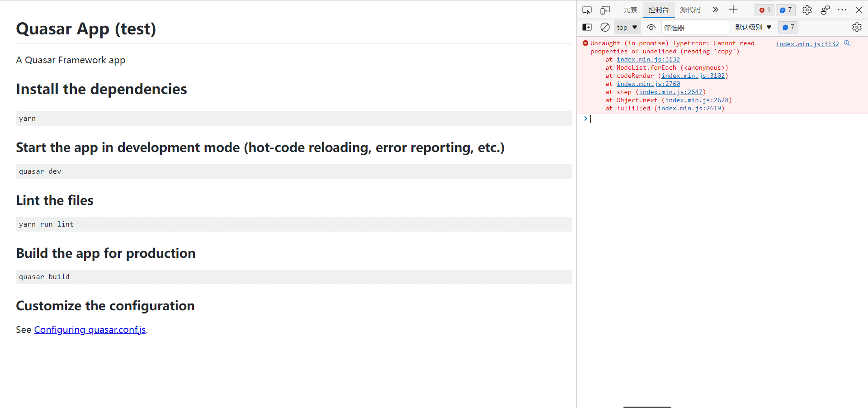Open the Configuring quasar.conf.js link
868x408 pixels.
[90, 330]
